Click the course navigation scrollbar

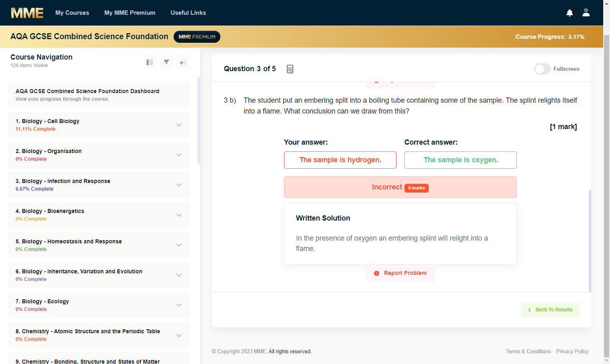(199, 120)
